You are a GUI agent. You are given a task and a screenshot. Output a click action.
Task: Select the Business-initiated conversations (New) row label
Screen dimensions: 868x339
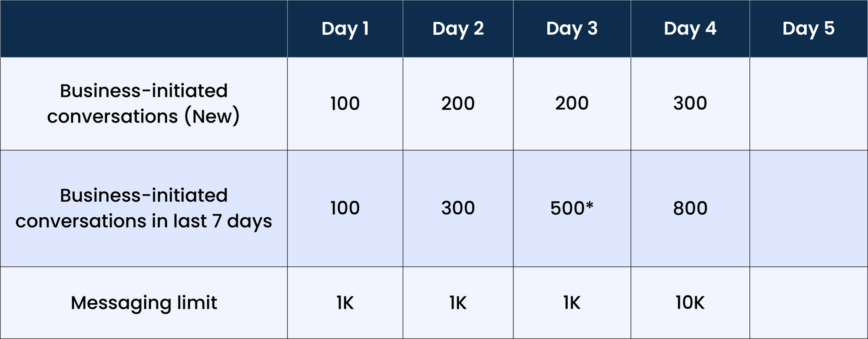click(143, 104)
